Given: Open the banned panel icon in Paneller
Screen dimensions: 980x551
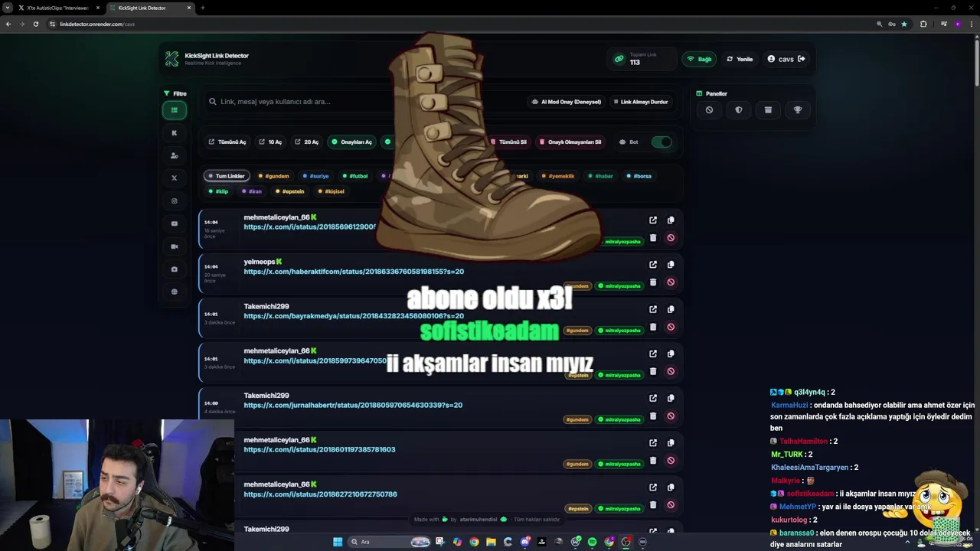Looking at the screenshot, I should [709, 109].
